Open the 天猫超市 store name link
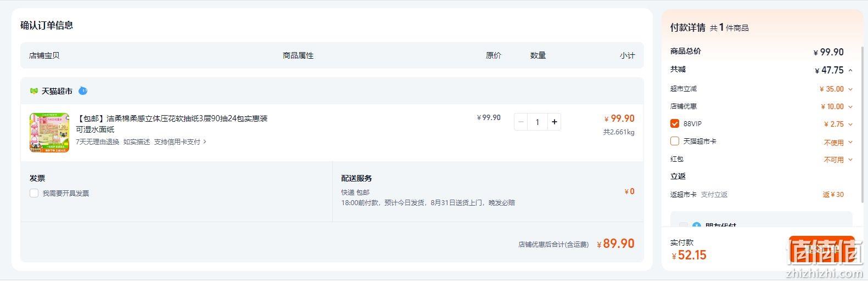868x283 pixels. coord(57,91)
